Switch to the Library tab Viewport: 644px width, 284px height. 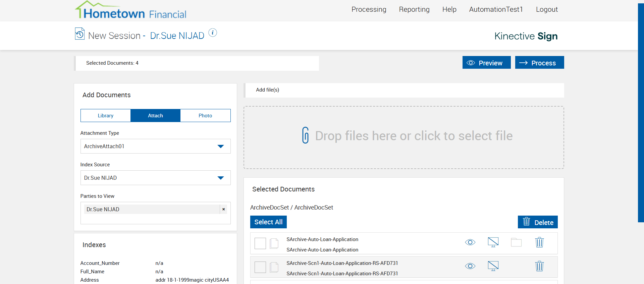tap(106, 115)
